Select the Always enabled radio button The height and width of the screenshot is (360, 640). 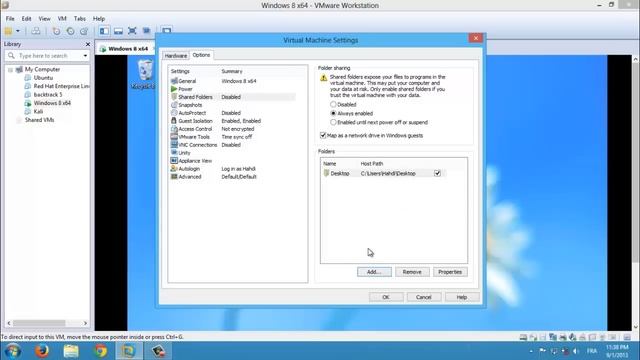(x=333, y=113)
